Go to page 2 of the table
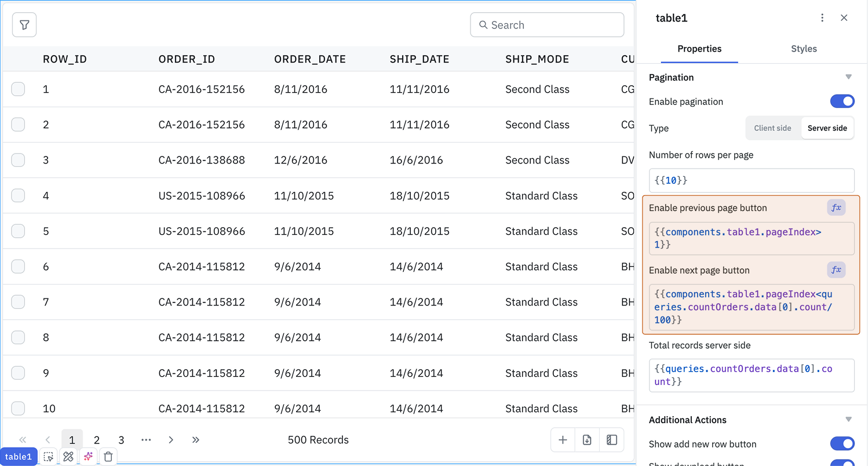 tap(97, 440)
